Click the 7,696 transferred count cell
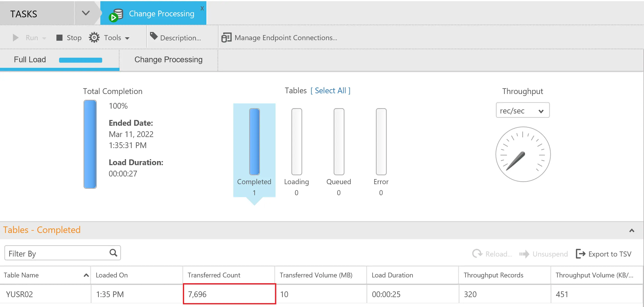The height and width of the screenshot is (307, 644). [x=229, y=294]
